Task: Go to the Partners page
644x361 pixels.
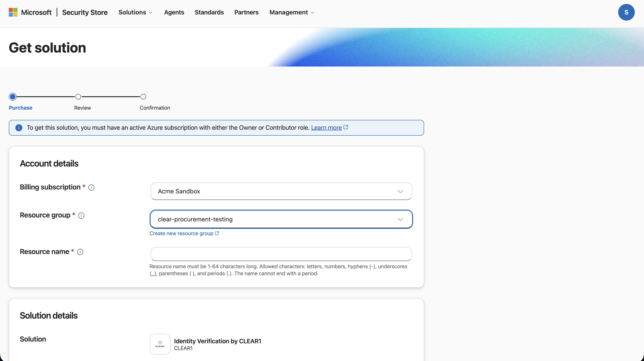Action: pos(246,12)
